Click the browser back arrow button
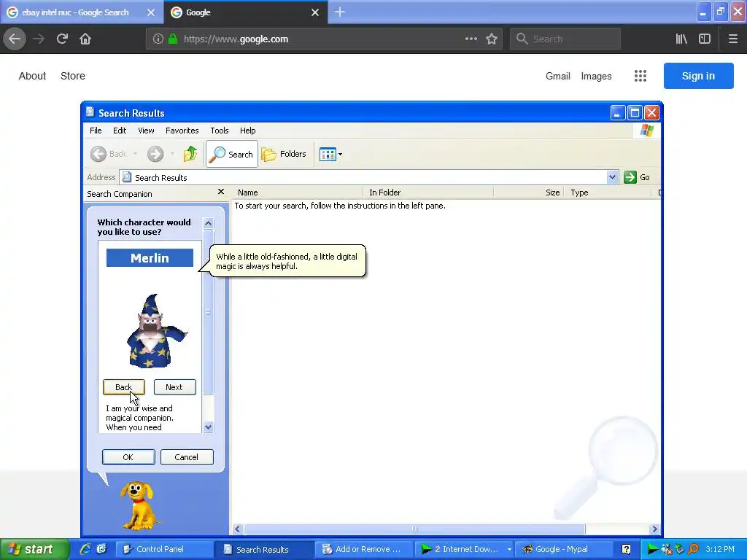Viewport: 747px width, 560px height. point(15,39)
